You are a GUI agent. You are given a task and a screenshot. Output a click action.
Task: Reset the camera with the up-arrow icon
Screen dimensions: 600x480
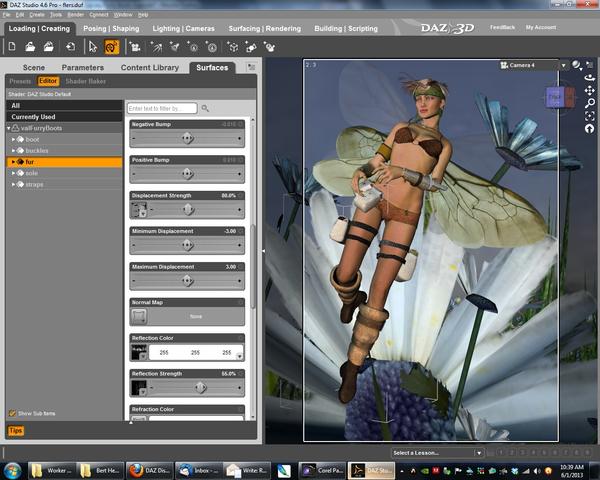pos(589,129)
